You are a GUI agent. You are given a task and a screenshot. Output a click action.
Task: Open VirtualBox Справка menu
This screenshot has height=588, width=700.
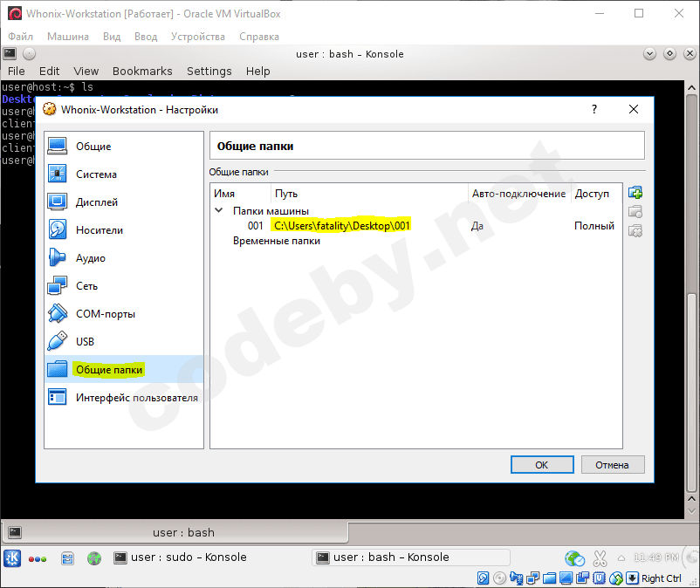259,37
